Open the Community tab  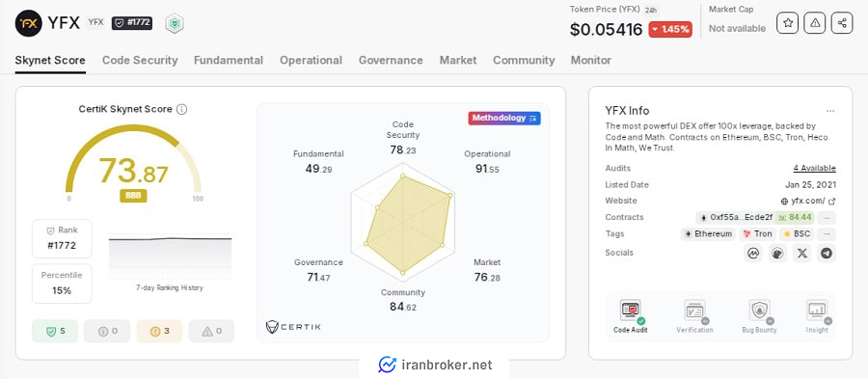[x=524, y=61]
